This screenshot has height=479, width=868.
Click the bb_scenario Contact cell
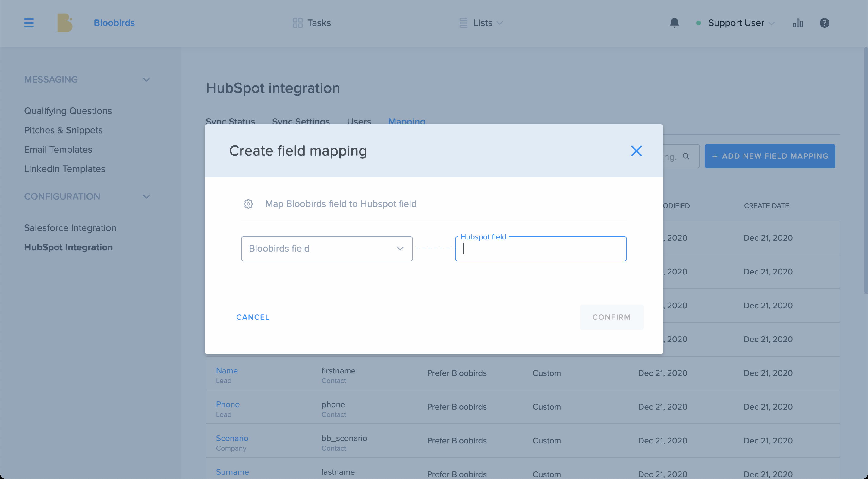point(344,442)
